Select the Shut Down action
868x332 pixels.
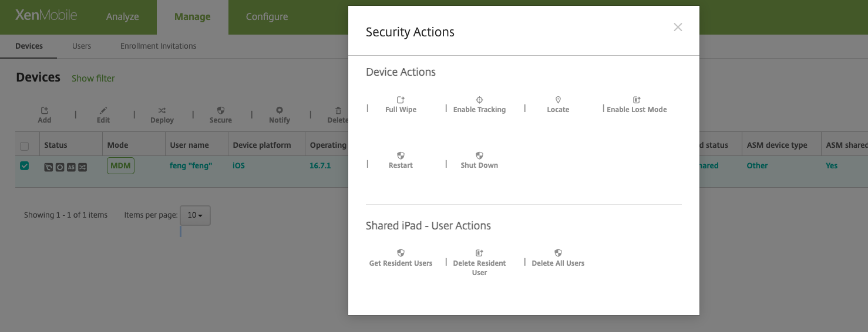click(x=479, y=161)
